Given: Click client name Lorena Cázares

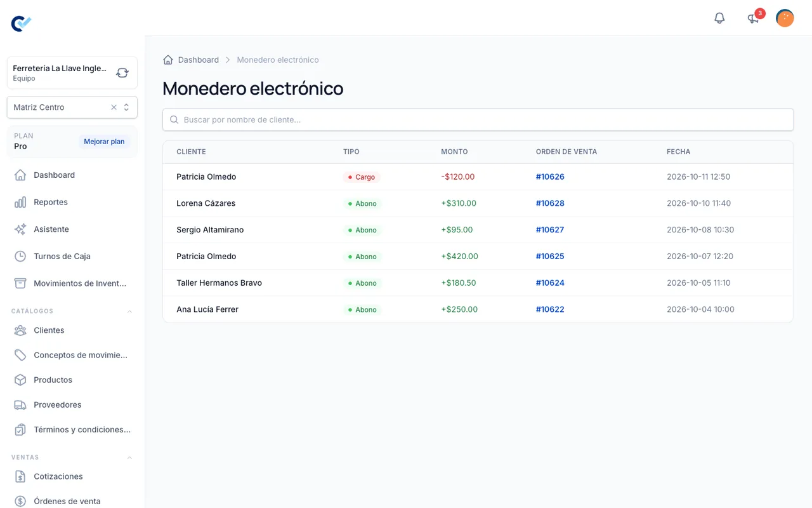Looking at the screenshot, I should pos(206,203).
